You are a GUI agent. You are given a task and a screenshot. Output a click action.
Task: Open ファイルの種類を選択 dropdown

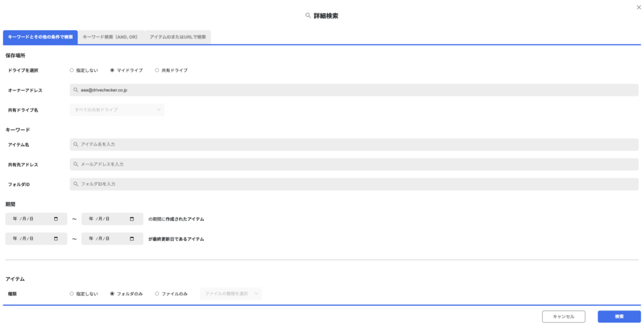230,293
